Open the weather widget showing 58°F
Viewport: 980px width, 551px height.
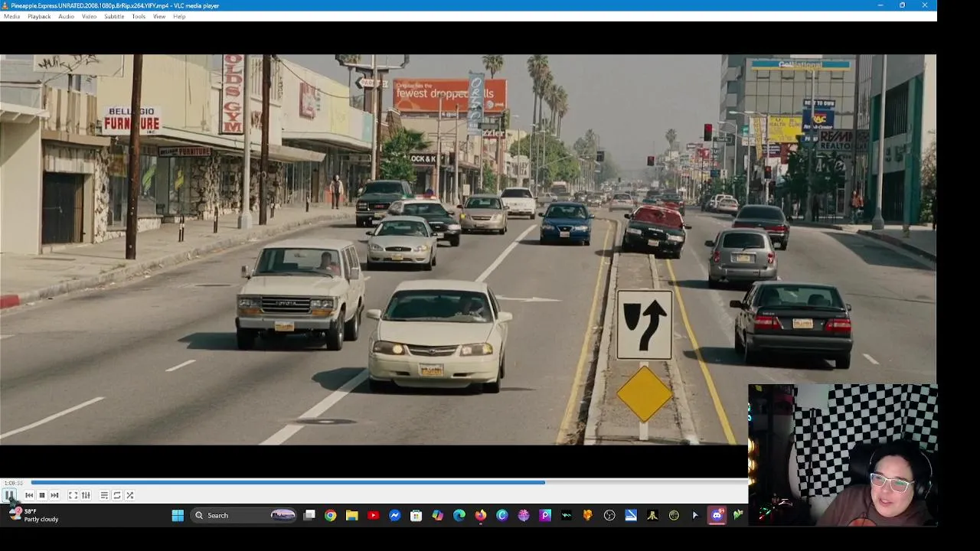point(34,515)
